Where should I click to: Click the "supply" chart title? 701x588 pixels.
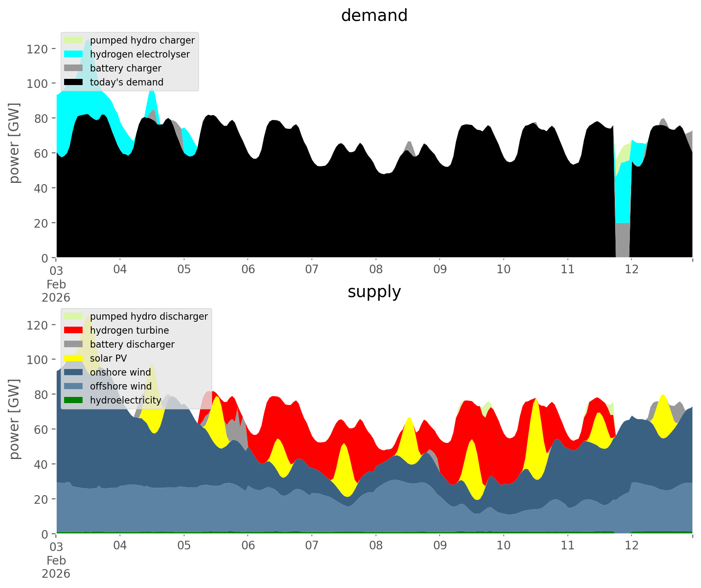pos(374,292)
